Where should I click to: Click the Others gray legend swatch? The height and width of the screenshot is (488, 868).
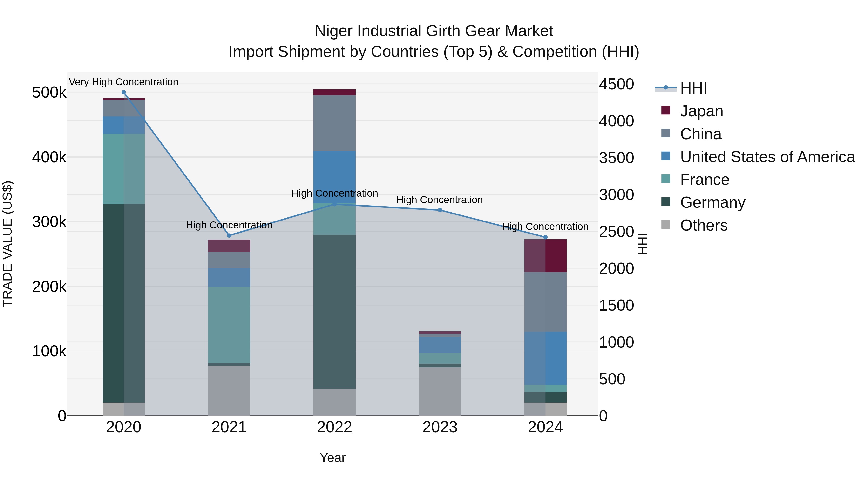(666, 224)
